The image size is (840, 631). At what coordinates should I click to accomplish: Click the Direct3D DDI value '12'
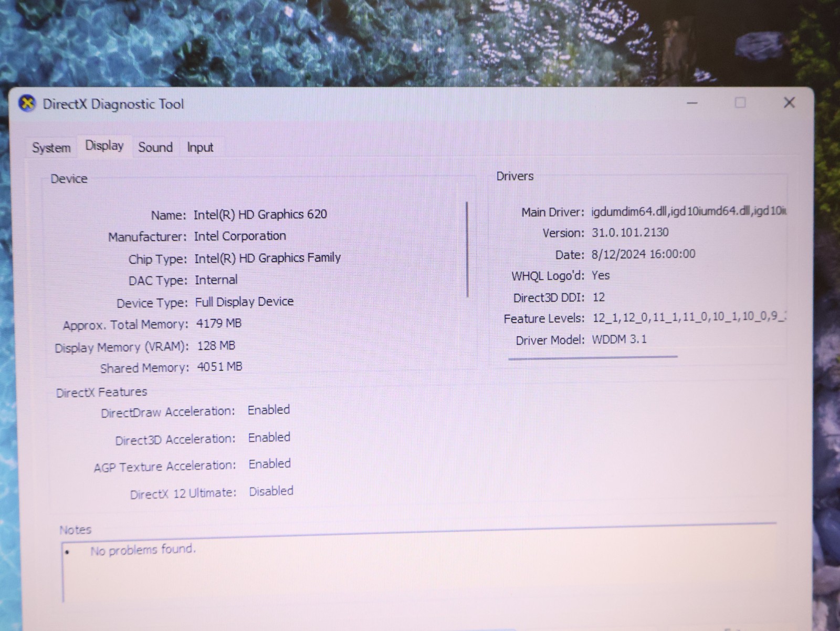point(598,297)
